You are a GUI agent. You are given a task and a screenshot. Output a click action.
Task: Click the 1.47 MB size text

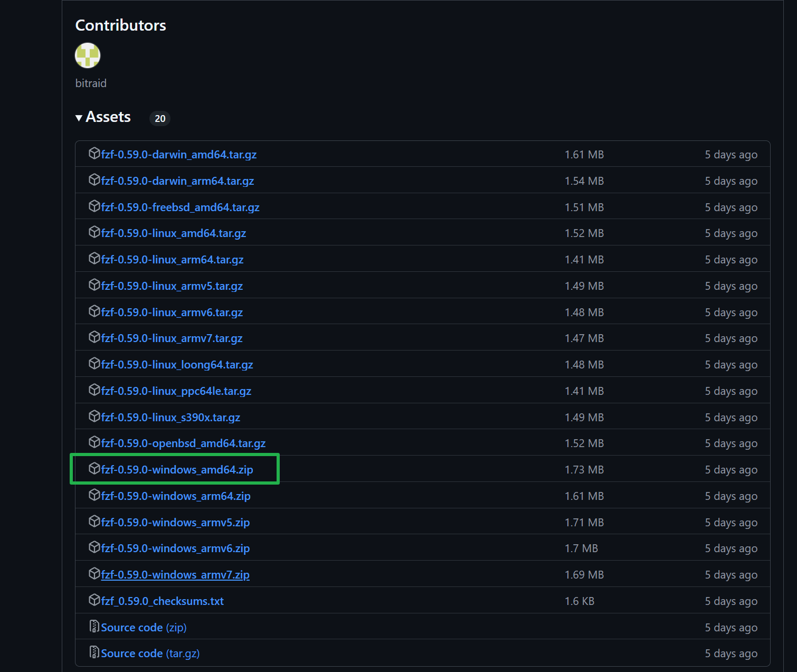(584, 338)
